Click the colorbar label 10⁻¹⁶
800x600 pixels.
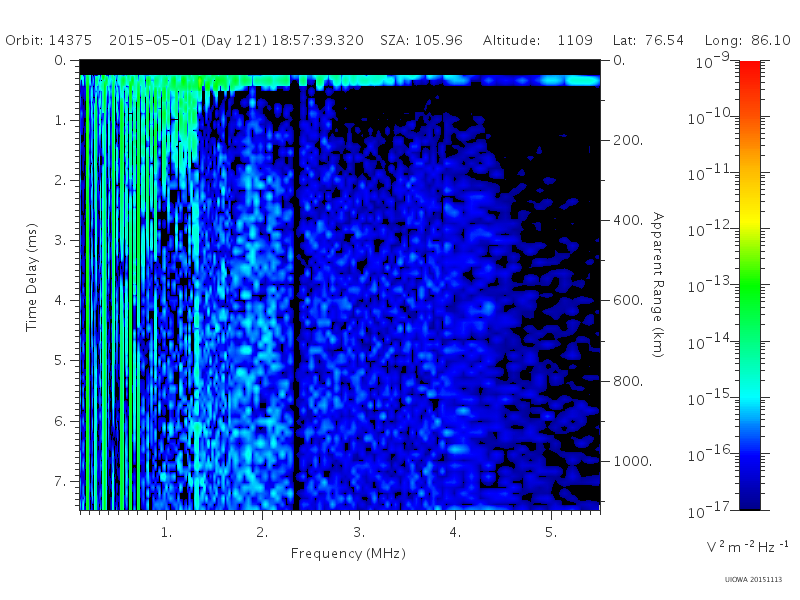pos(712,454)
